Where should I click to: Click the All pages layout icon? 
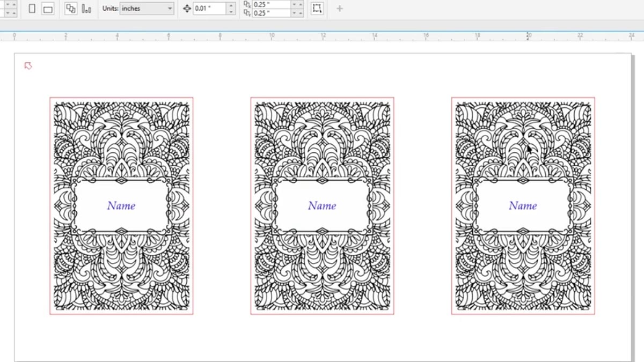(x=70, y=9)
